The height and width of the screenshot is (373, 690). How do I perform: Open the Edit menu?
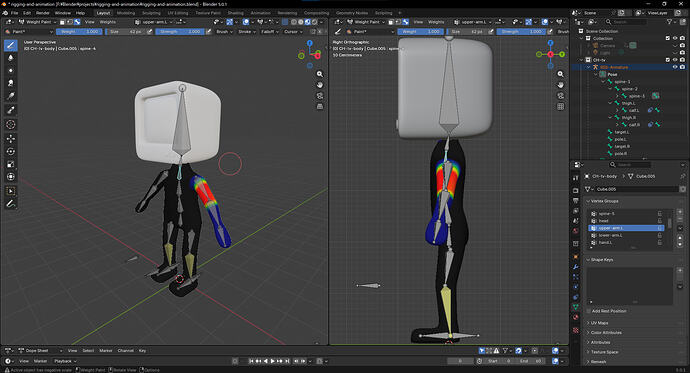[27, 13]
